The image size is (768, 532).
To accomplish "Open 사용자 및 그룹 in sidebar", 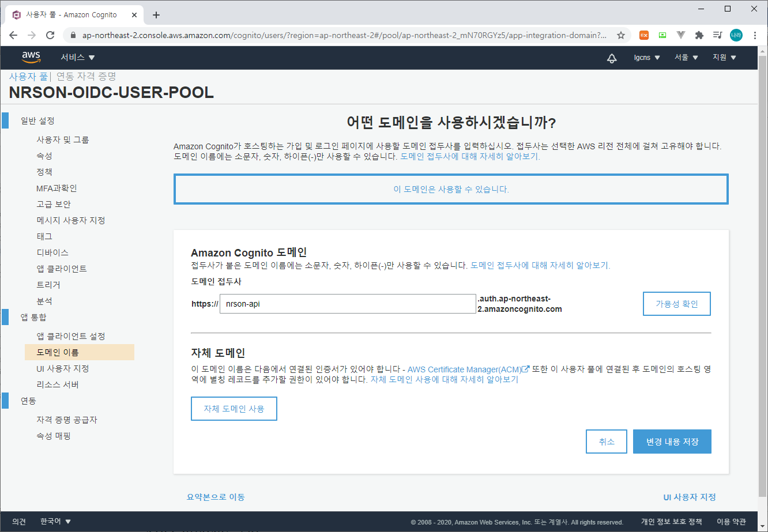I will pos(63,139).
